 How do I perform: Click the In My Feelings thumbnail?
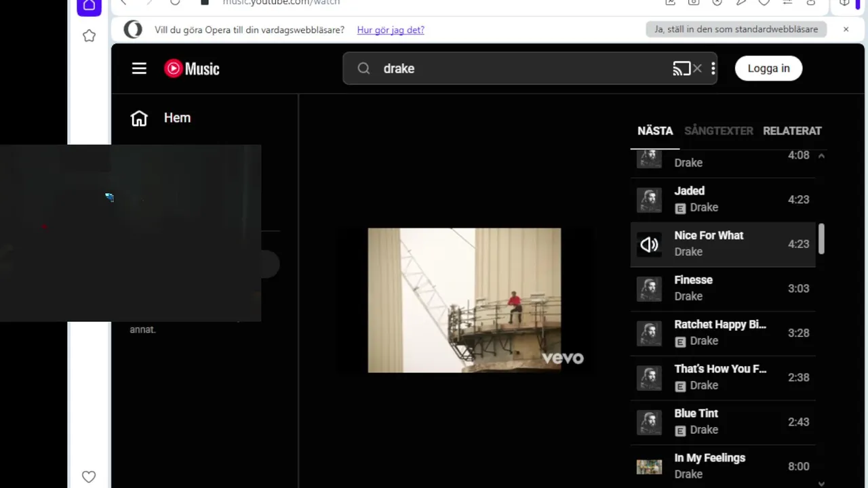pyautogui.click(x=649, y=466)
